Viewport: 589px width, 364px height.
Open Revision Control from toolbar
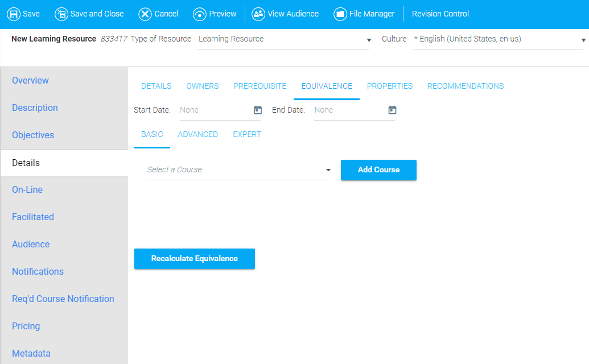(x=440, y=14)
